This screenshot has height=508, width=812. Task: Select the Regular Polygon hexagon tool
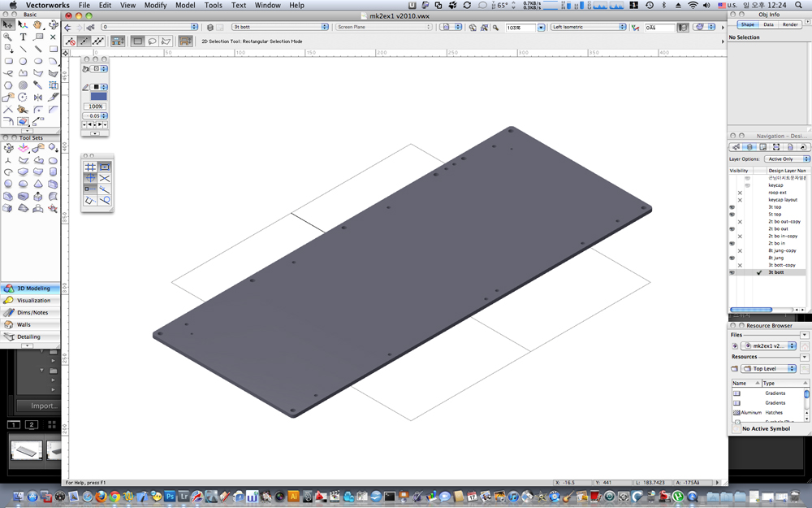tap(8, 85)
